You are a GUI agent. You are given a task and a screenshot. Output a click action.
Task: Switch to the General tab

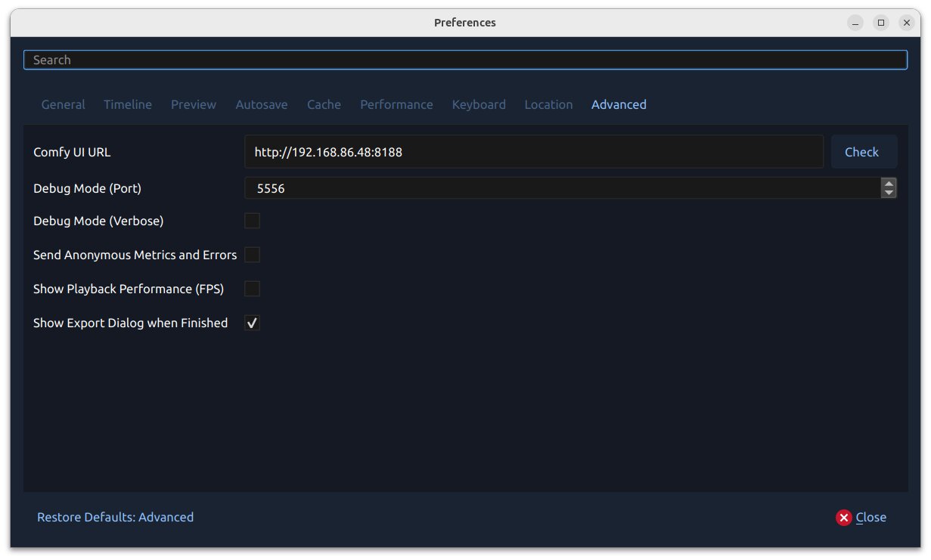63,104
